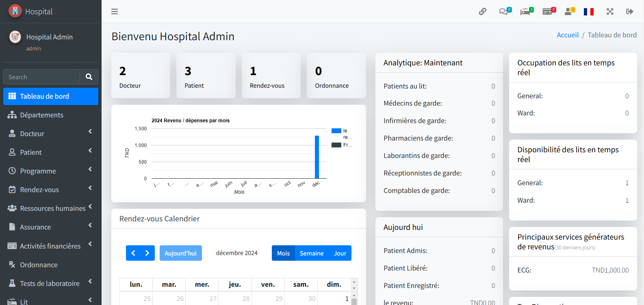
Task: Click the file icon beside Assurance
Action: point(12,227)
